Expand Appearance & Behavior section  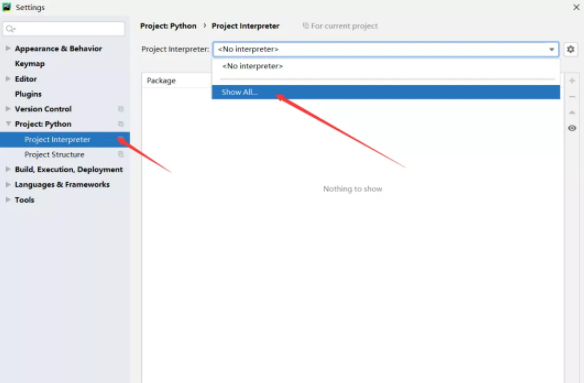click(8, 48)
